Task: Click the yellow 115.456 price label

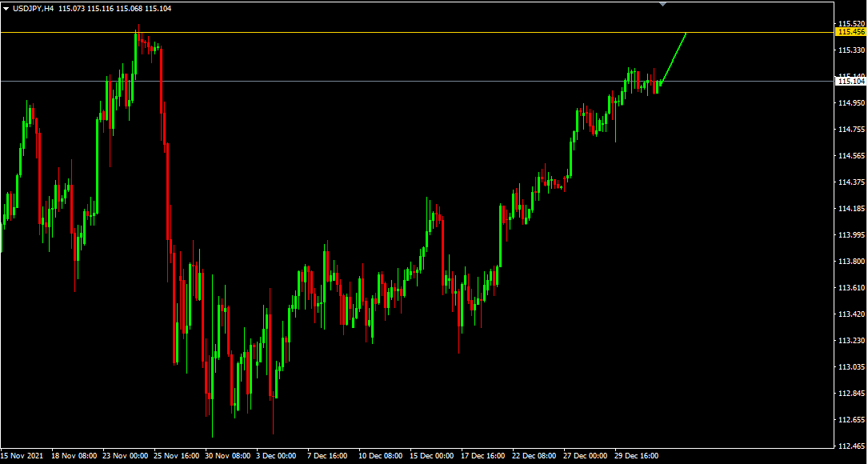Action: 851,33
